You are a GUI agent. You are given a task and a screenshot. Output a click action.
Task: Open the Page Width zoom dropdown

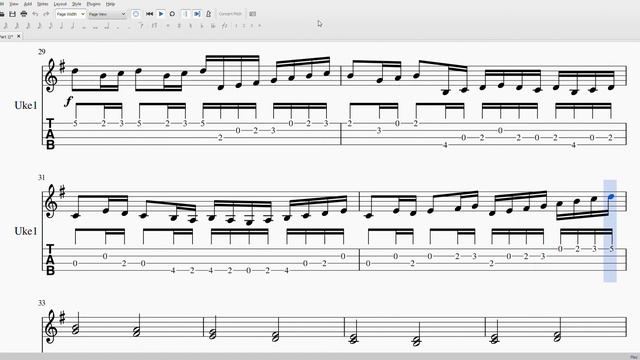[x=70, y=14]
